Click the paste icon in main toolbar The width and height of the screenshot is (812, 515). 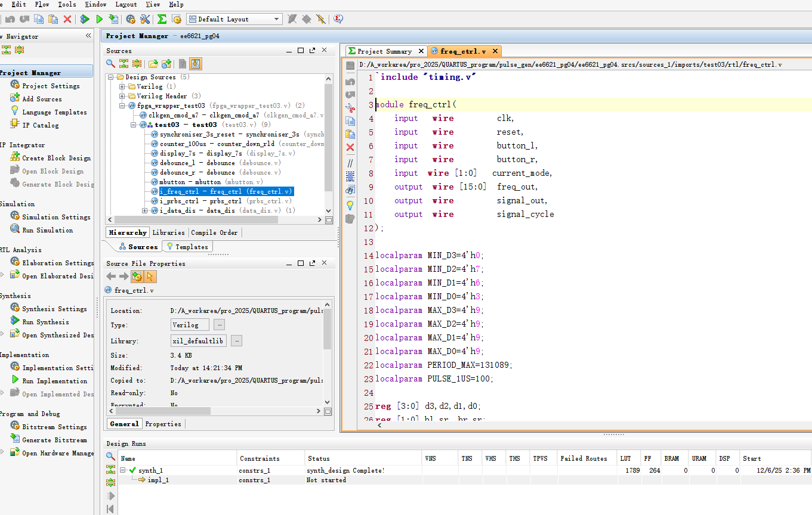click(53, 19)
